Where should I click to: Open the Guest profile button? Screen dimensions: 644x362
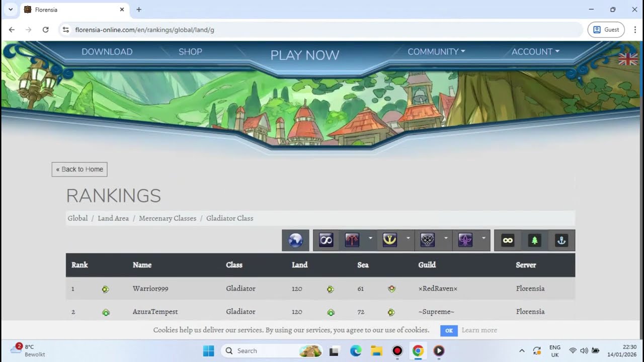coord(606,30)
